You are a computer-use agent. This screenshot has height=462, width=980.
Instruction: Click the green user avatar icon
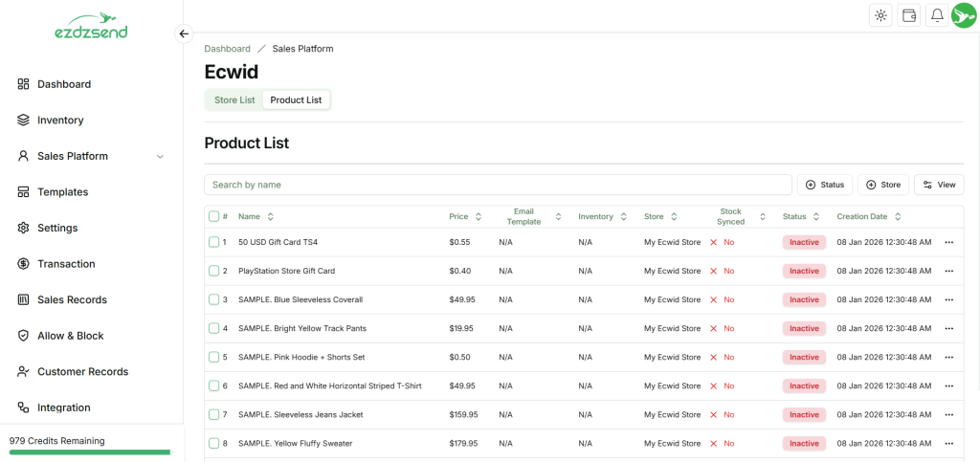[963, 15]
